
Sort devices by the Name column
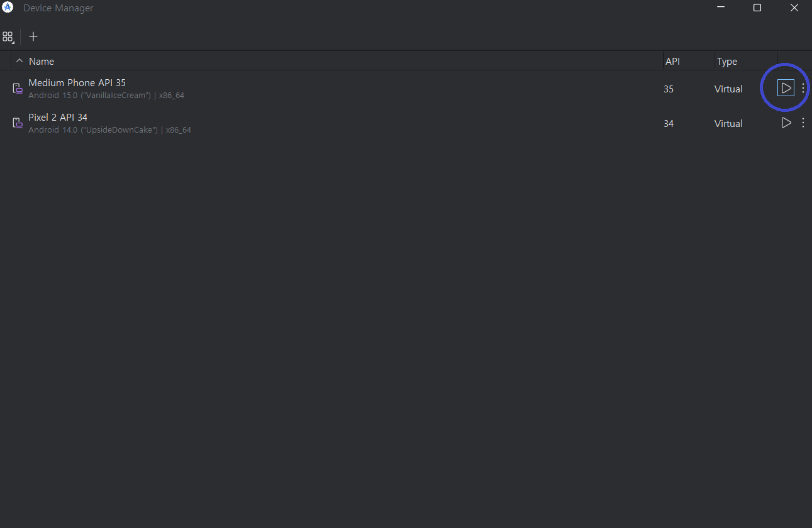(x=42, y=62)
